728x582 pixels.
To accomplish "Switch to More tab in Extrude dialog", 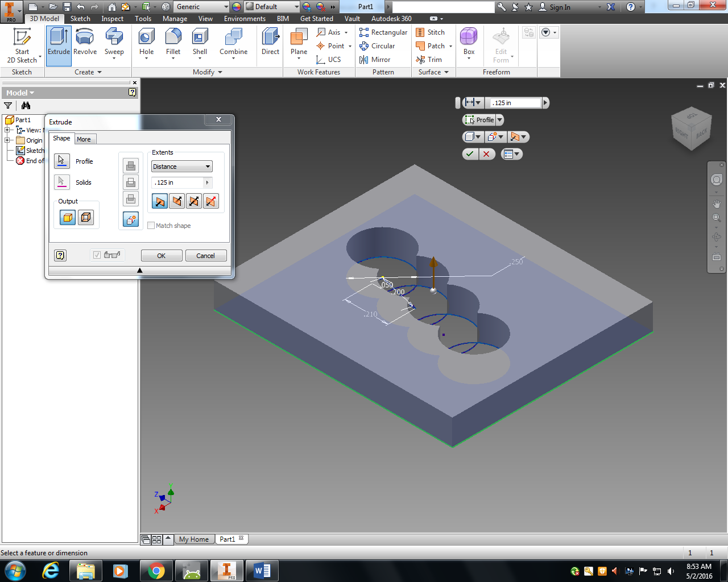I will [x=84, y=139].
